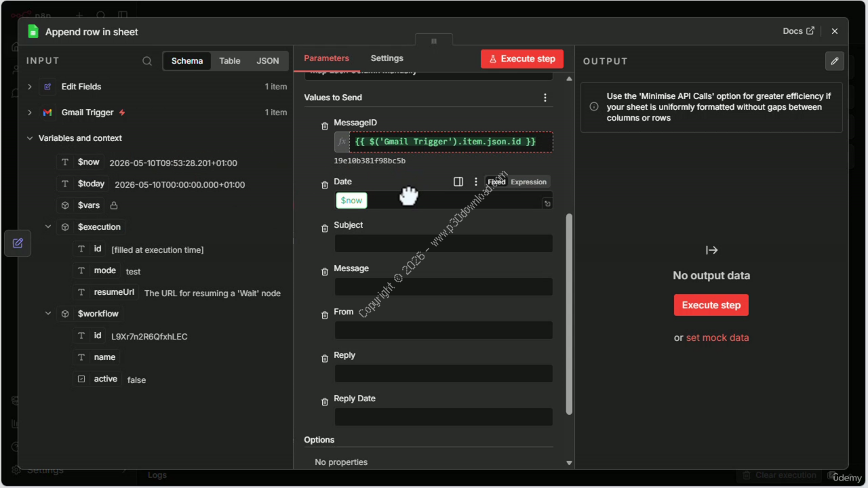Delete the Subject field
Viewport: 868px width, 488px height.
click(x=325, y=228)
